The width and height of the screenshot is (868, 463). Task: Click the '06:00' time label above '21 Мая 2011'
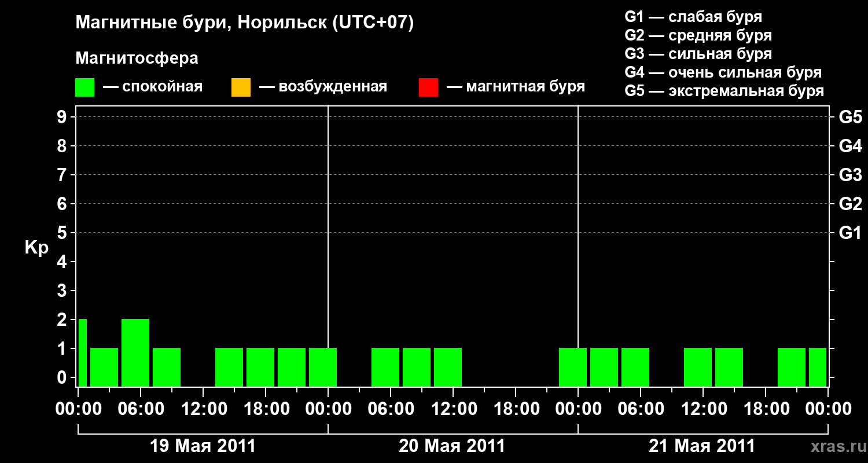pyautogui.click(x=641, y=409)
